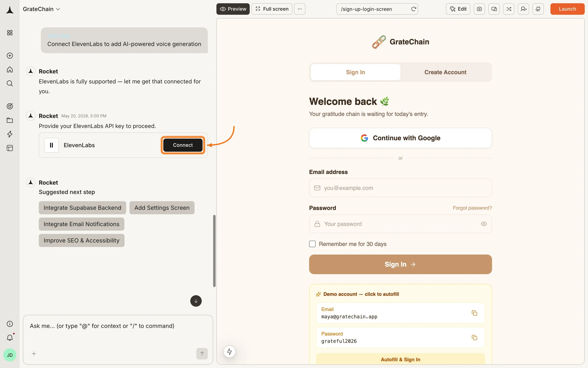Screen dimensions: 588x368
Task: Choose Improve SEO & Accessibility suggestion
Action: pos(81,240)
